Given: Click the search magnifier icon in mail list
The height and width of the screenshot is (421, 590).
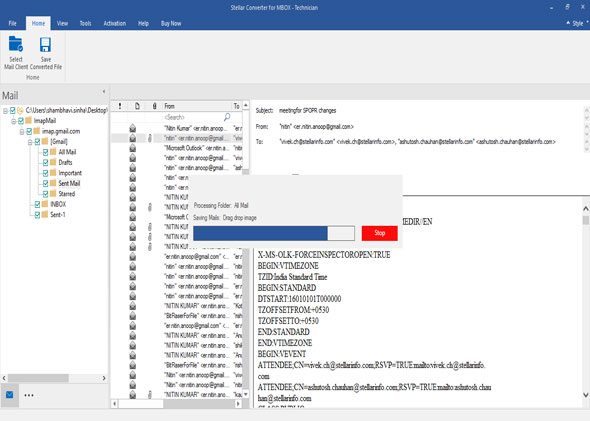Looking at the screenshot, I should click(227, 117).
